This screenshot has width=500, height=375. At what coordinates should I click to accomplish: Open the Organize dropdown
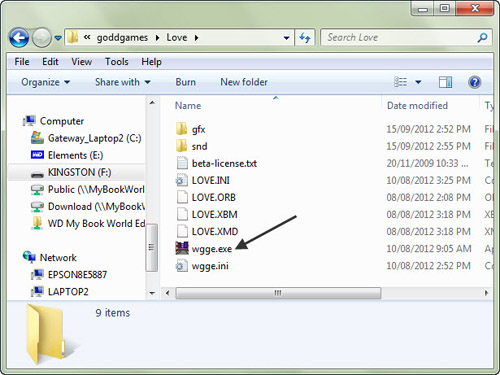[x=46, y=82]
